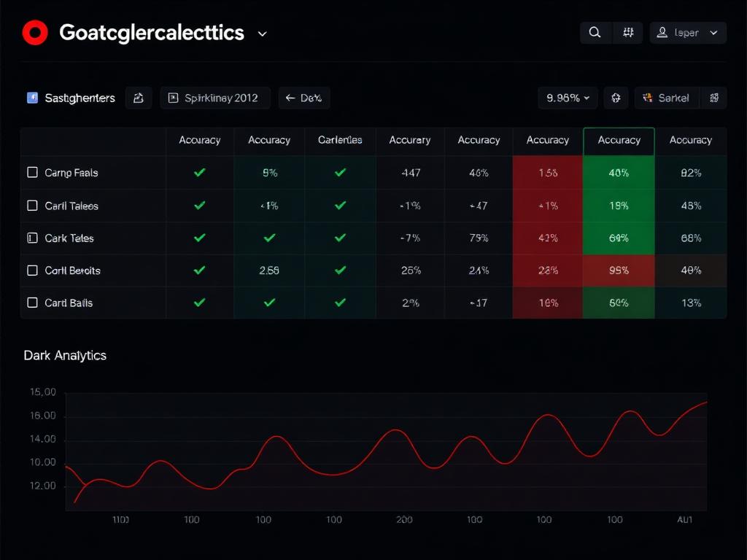Click the 75% cell in Cark Tales row

tap(479, 238)
